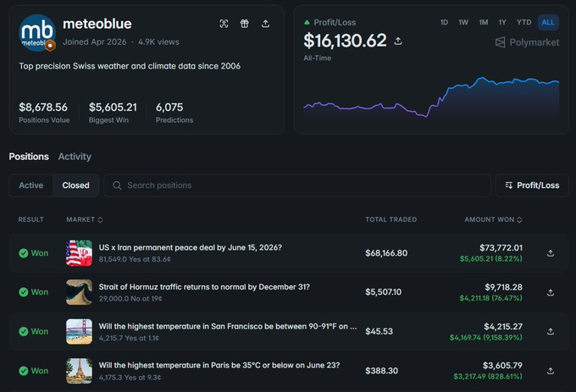The height and width of the screenshot is (392, 576).
Task: Click the $5,507.10 total traded value
Action: [383, 292]
